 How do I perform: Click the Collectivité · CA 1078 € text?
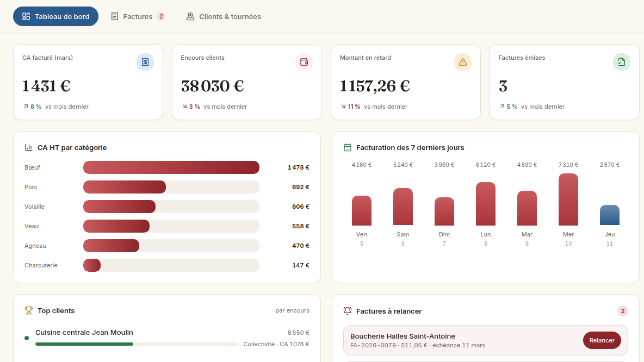(x=276, y=344)
